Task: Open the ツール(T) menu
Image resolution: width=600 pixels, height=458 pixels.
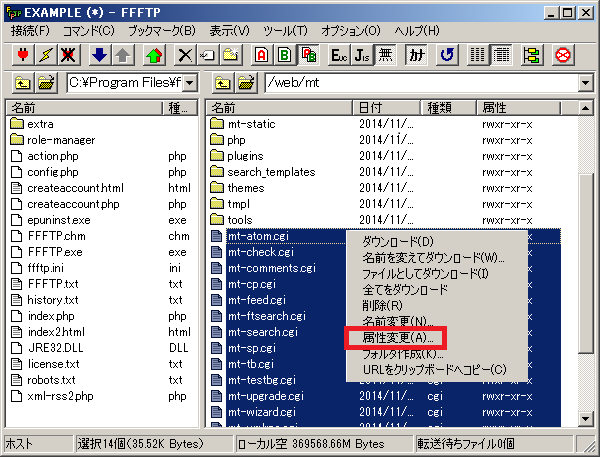Action: point(285,31)
